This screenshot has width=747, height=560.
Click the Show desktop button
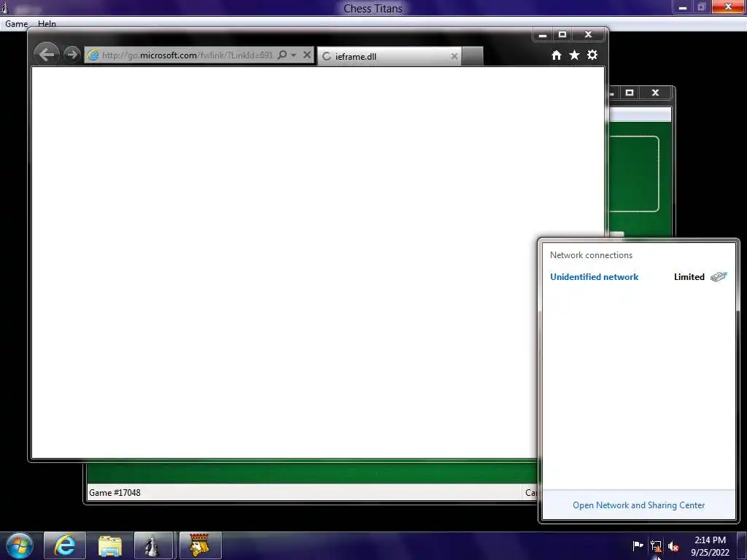tap(742, 545)
